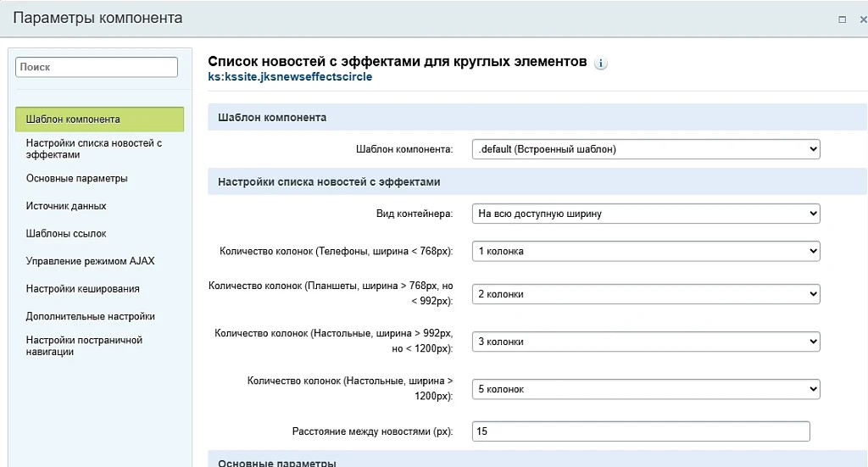Jump to Источник данных section

click(66, 206)
